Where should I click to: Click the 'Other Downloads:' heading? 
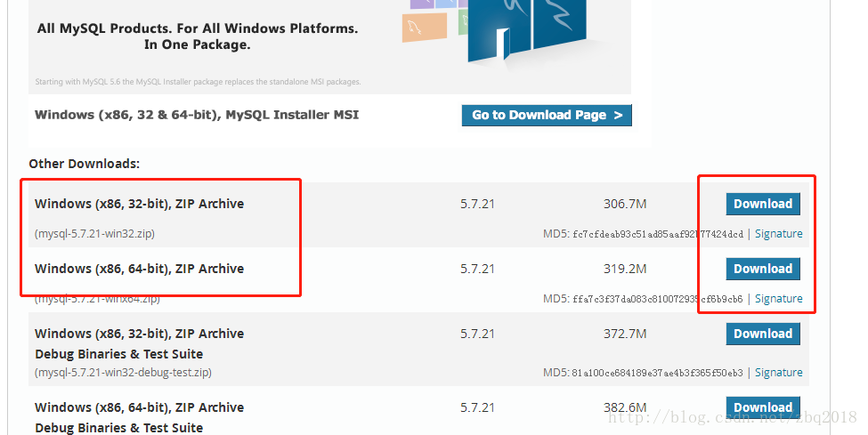coord(85,164)
